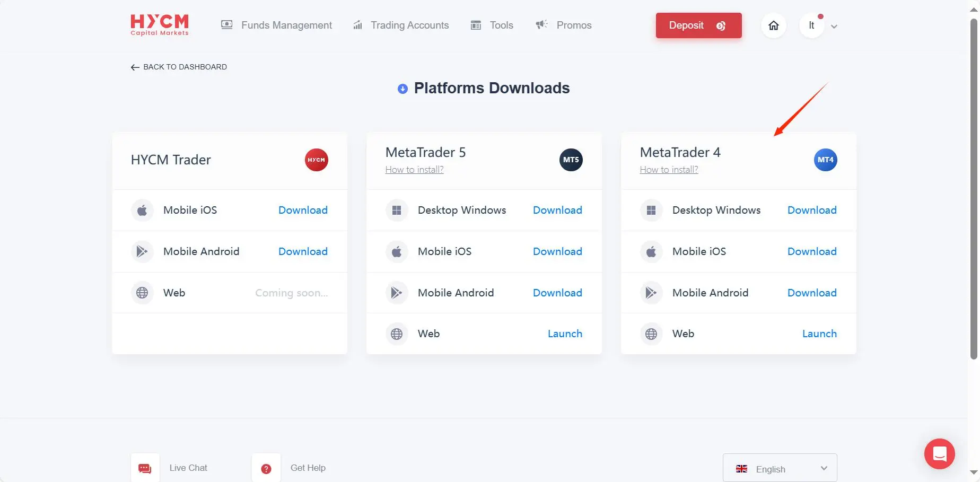
Task: Download HYCM Trader for Mobile iOS
Action: [303, 210]
